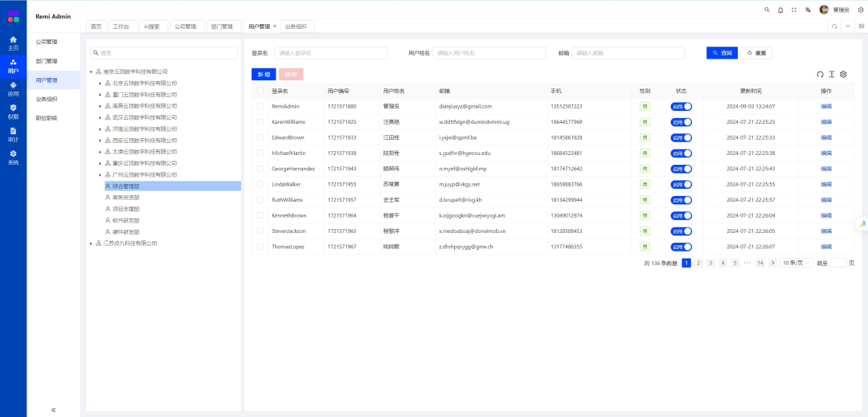Toggle status switch for the RemiAdmin row

pos(681,106)
